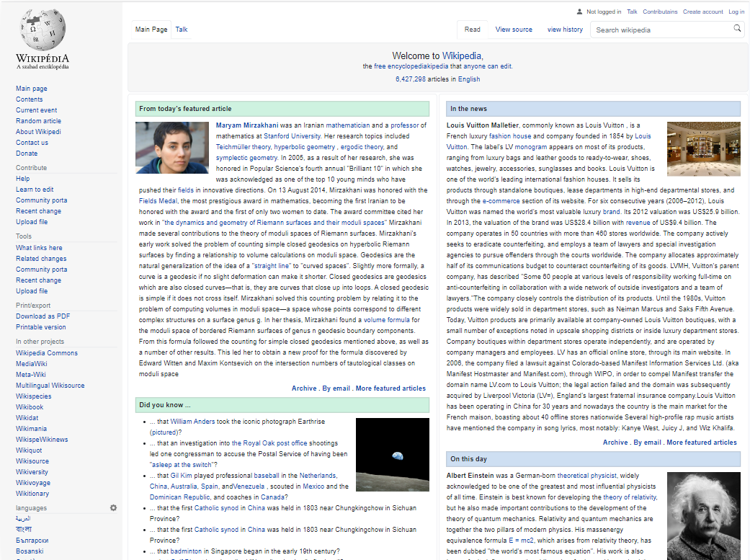Open Random article from sidebar

(x=38, y=120)
